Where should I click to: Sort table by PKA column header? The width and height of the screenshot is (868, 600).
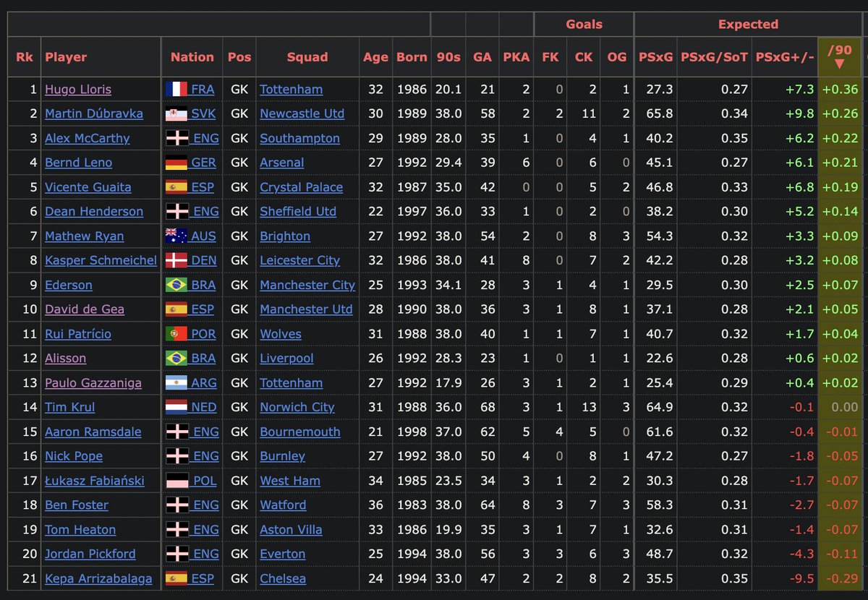tap(516, 57)
